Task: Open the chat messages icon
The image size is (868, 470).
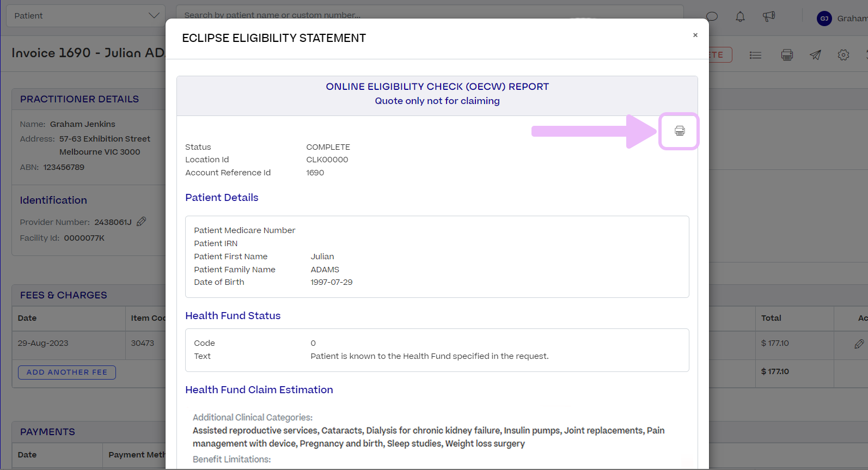Action: tap(712, 17)
